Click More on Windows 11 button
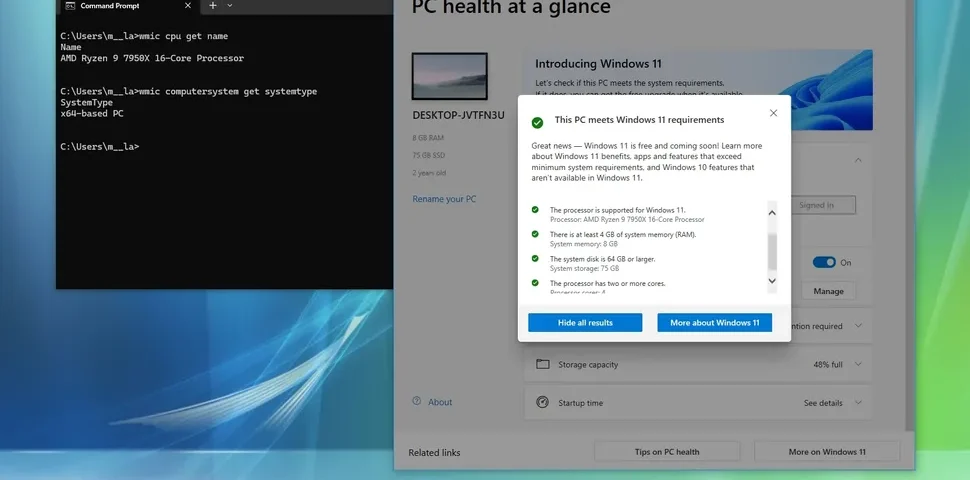The height and width of the screenshot is (480, 970). coord(827,452)
